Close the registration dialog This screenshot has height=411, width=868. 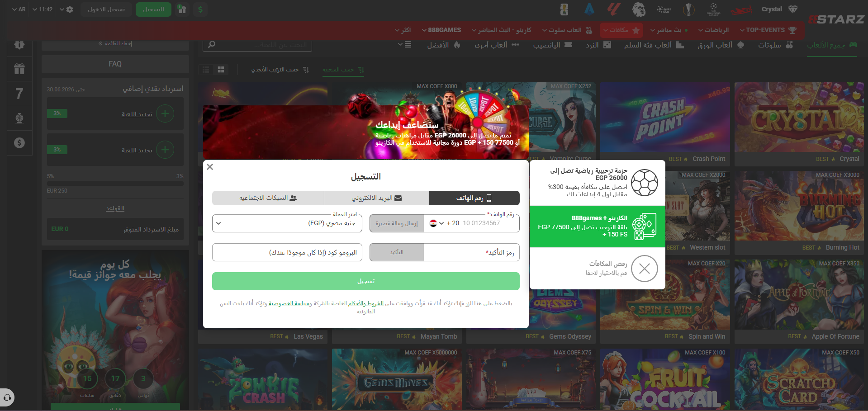coord(210,167)
